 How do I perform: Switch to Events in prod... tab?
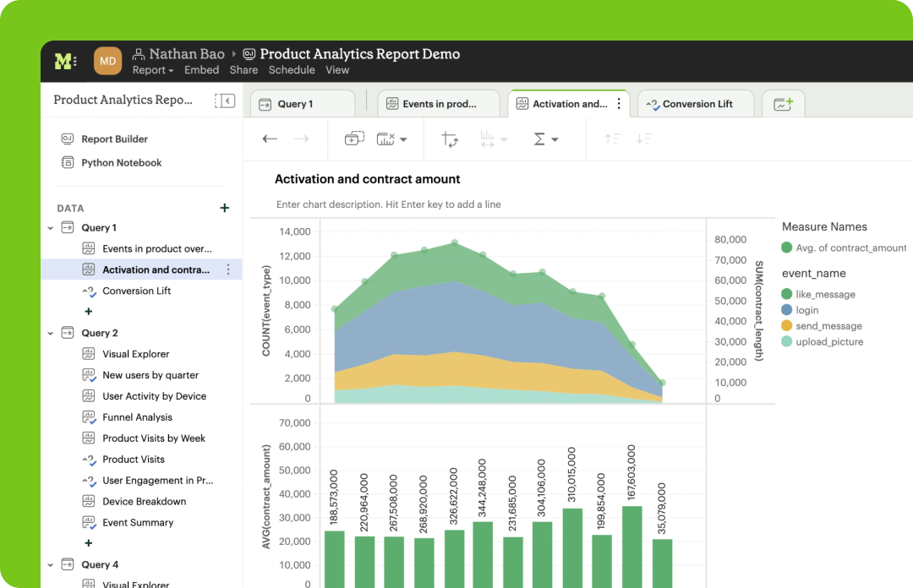pos(439,104)
